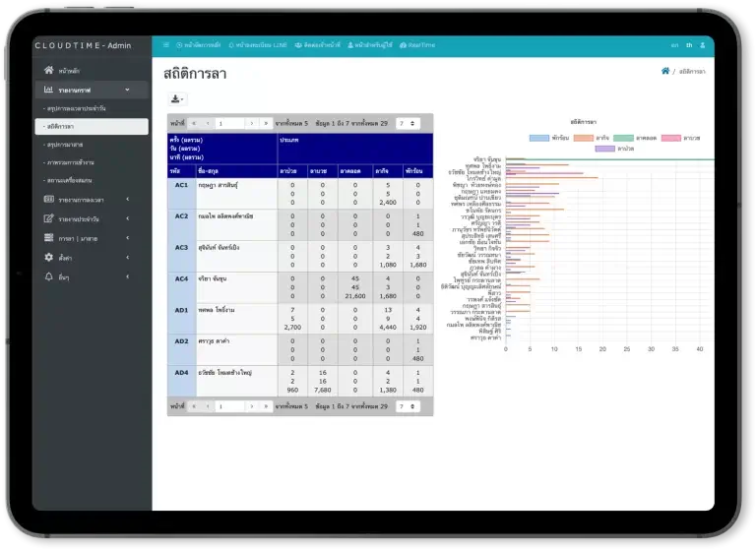
Task: Switch language to 'th' in top bar
Action: pos(689,45)
